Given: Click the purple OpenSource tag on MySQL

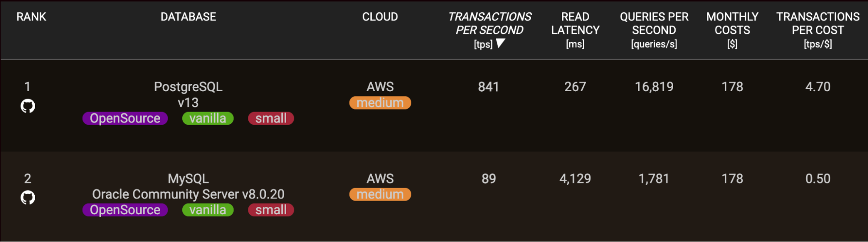Looking at the screenshot, I should (125, 210).
